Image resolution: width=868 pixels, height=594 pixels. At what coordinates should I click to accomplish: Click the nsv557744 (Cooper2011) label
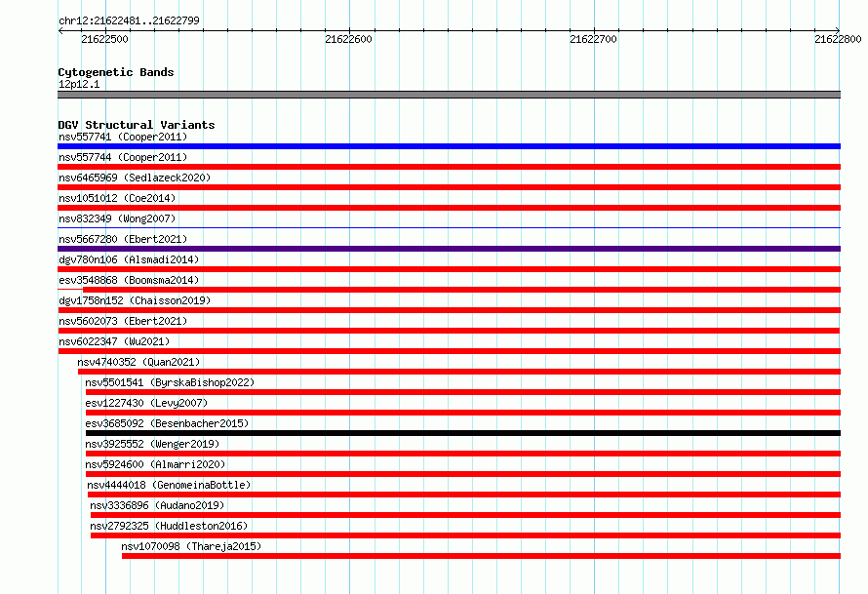click(123, 157)
